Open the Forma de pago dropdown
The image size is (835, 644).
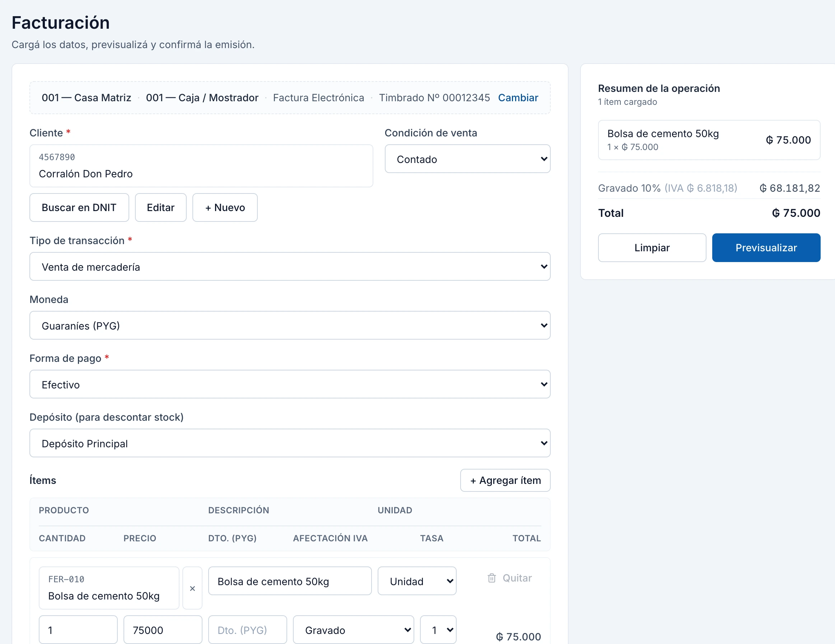coord(290,384)
